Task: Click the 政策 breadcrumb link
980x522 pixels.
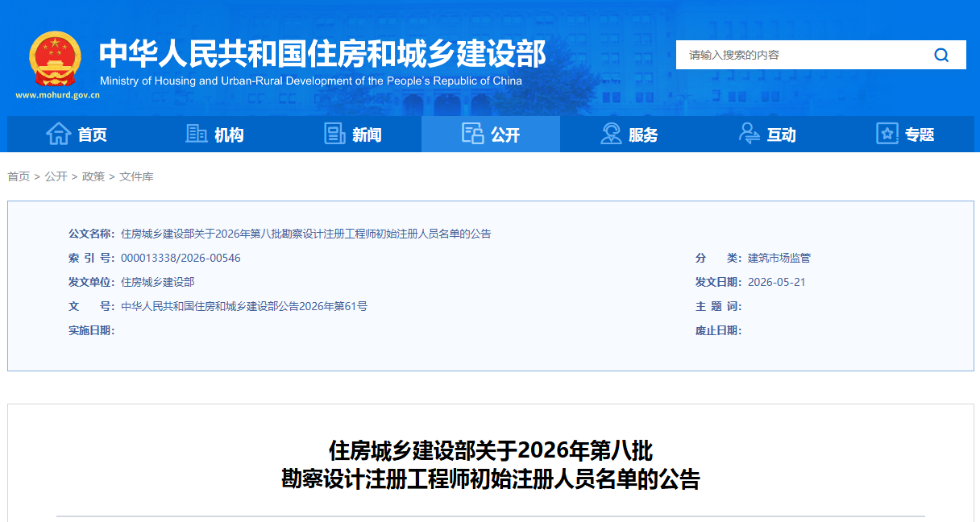Action: (x=93, y=176)
